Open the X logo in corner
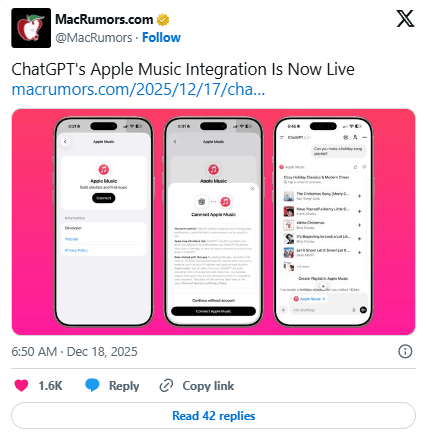426x439 pixels. pyautogui.click(x=405, y=19)
